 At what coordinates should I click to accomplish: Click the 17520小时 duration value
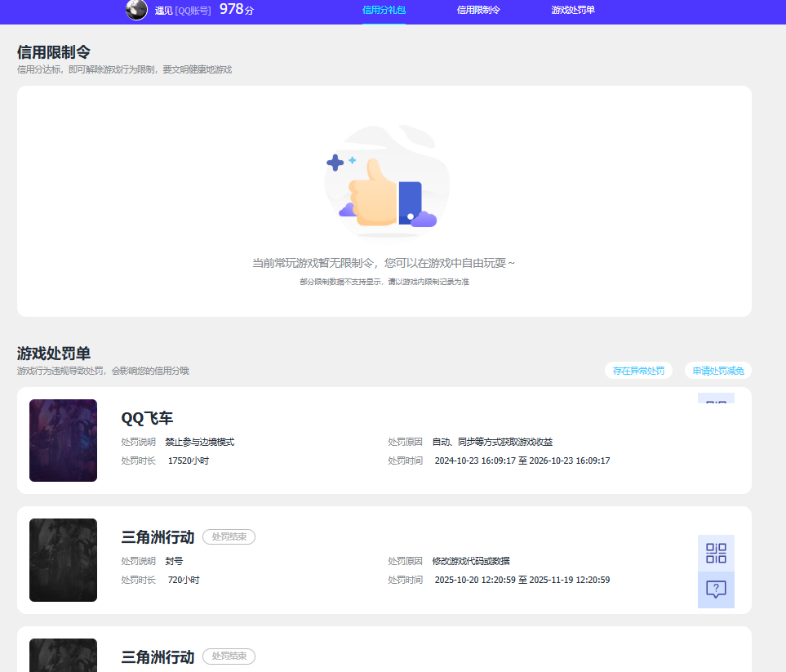(x=188, y=461)
